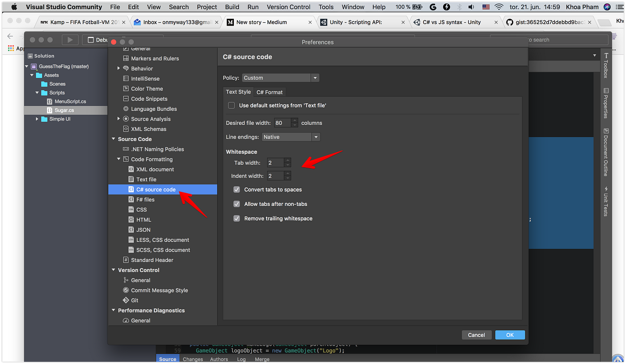
Task: Click the US flag input source icon
Action: click(486, 6)
